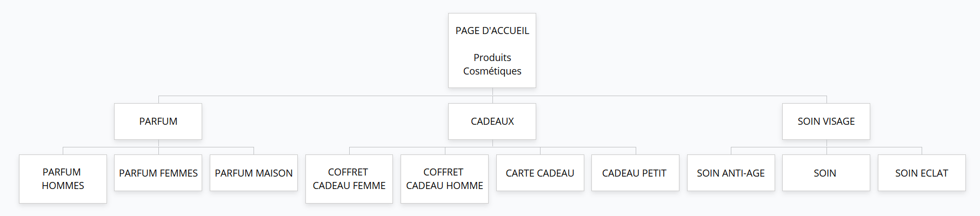
Task: Select the PARFUM HOMMES box
Action: click(63, 179)
